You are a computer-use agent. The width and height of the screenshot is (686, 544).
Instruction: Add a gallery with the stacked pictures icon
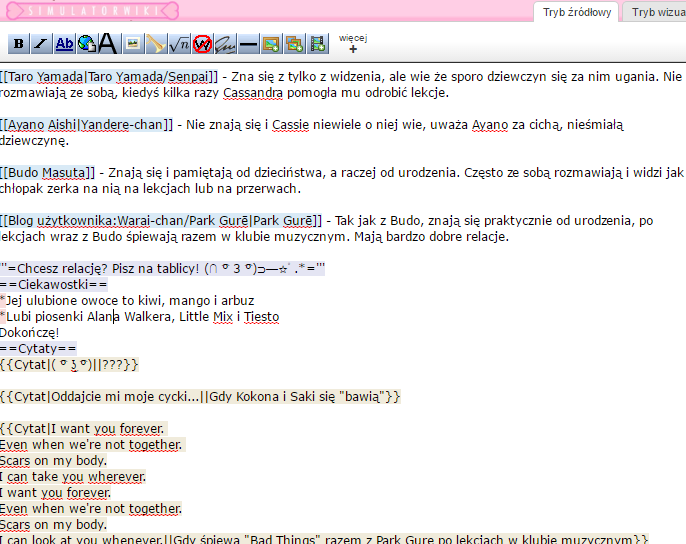tap(294, 44)
